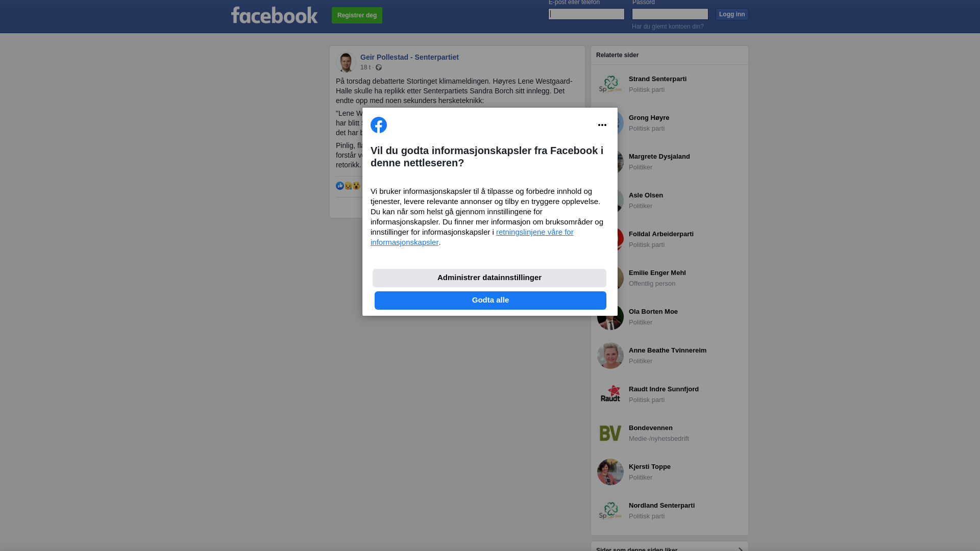This screenshot has height=551, width=980.
Task: Click 'Har du glemt kontoen din?' link
Action: coord(668,27)
